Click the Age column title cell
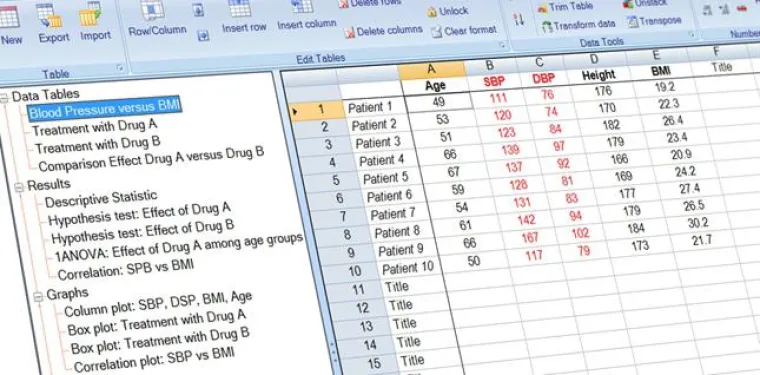The width and height of the screenshot is (760, 375). coord(435,85)
